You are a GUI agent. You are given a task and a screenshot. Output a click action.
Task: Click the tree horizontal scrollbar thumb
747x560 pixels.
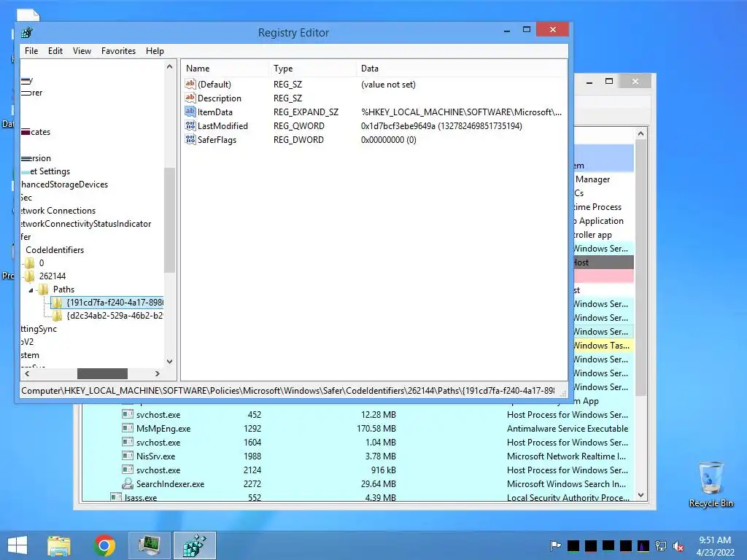click(x=102, y=374)
